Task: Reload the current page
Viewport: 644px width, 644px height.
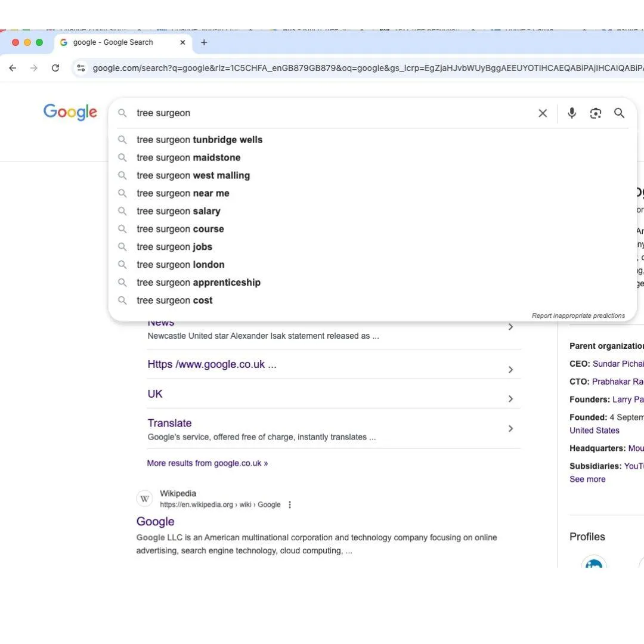Action: (55, 68)
